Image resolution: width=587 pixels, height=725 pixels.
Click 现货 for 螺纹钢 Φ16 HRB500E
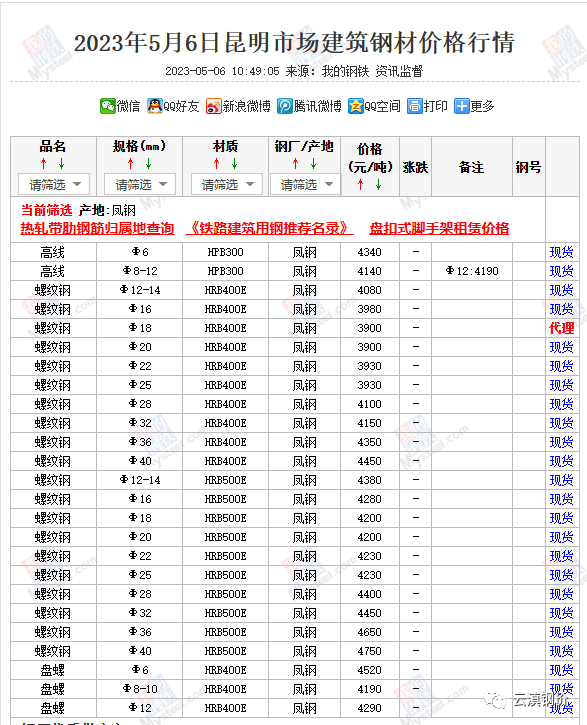[x=561, y=499]
